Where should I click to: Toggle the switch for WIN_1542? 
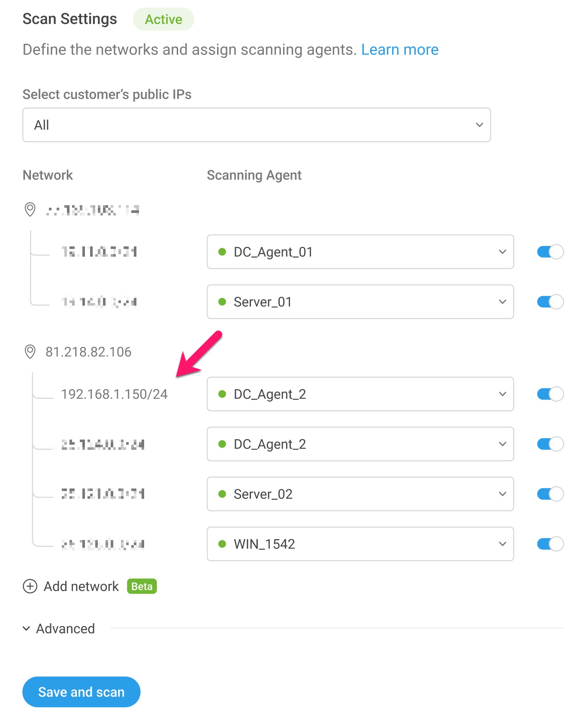(550, 544)
